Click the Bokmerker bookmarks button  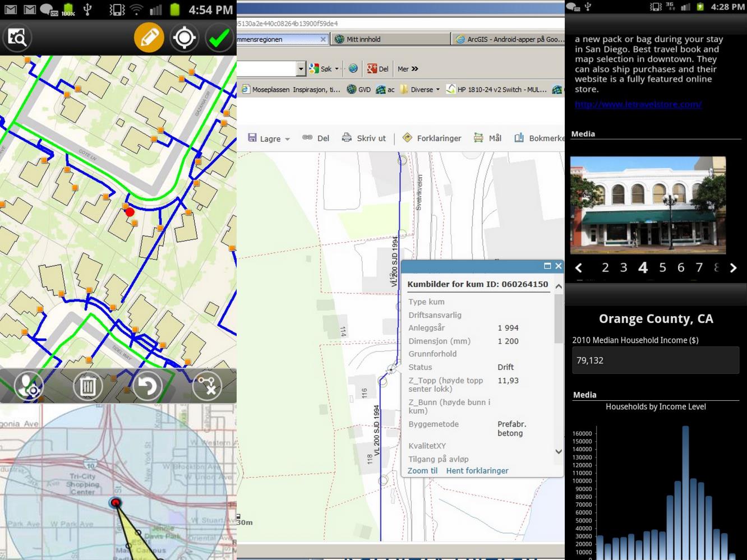coord(539,138)
